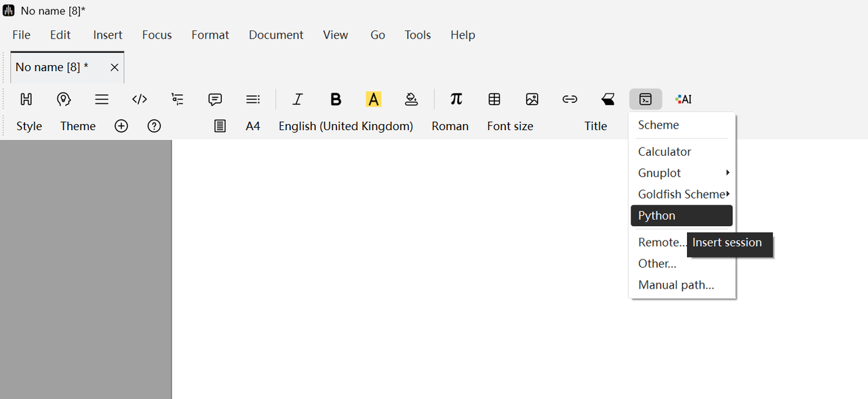Open the English (United Kingdom) language dropdown
The height and width of the screenshot is (399, 868).
(345, 126)
